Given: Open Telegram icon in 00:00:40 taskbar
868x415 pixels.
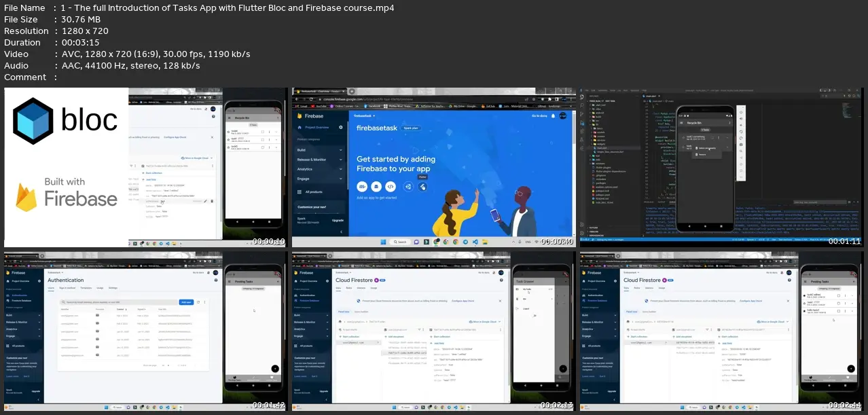Looking at the screenshot, I should (x=465, y=242).
